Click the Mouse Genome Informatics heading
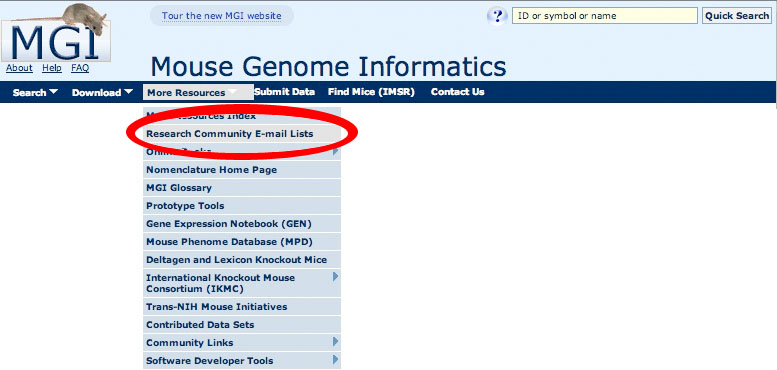Image resolution: width=777 pixels, height=370 pixels. pos(328,66)
